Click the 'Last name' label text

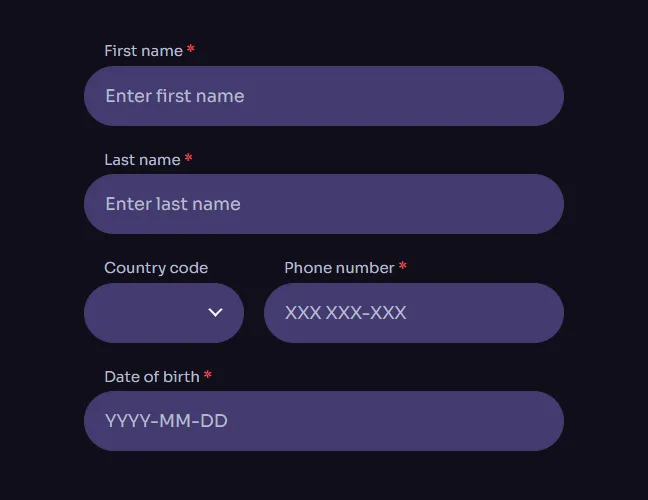pyautogui.click(x=142, y=160)
